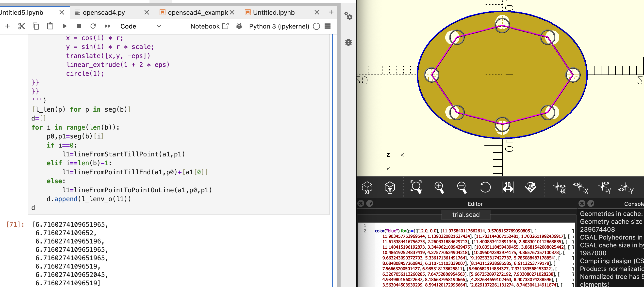The height and width of the screenshot is (287, 644).
Task: Check the kernel status circle indicator
Action: pyautogui.click(x=316, y=26)
